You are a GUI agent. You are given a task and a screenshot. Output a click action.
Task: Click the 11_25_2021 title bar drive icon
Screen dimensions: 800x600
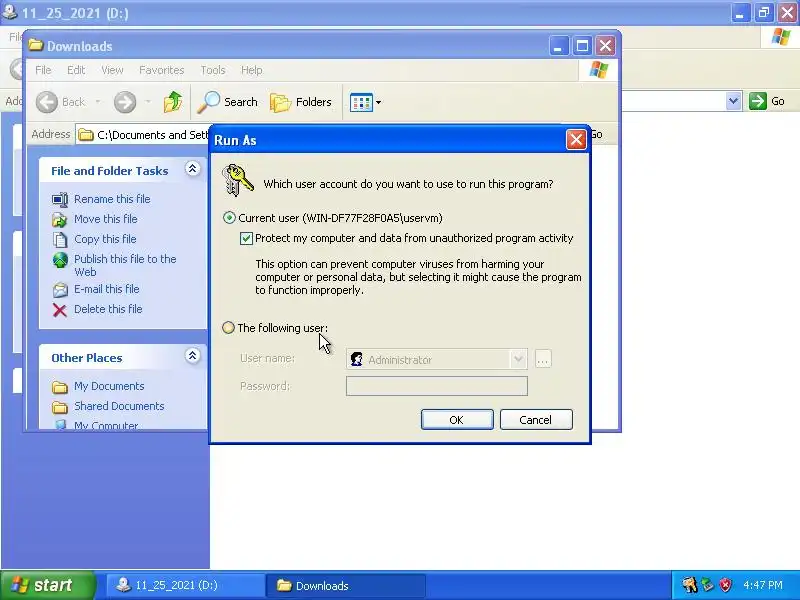tap(9, 11)
